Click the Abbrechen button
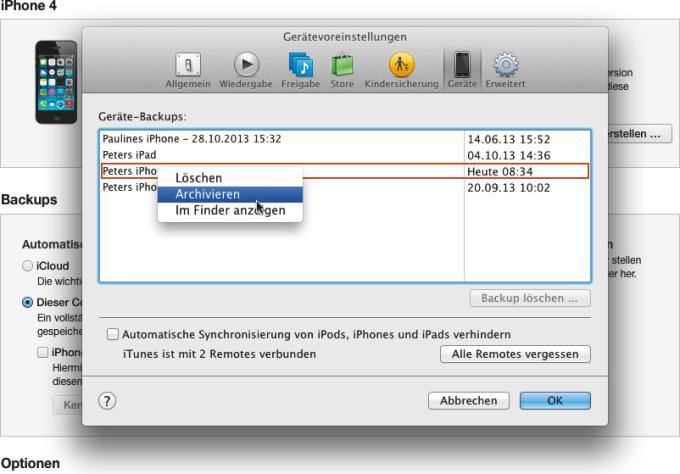The width and height of the screenshot is (680, 474). point(468,401)
